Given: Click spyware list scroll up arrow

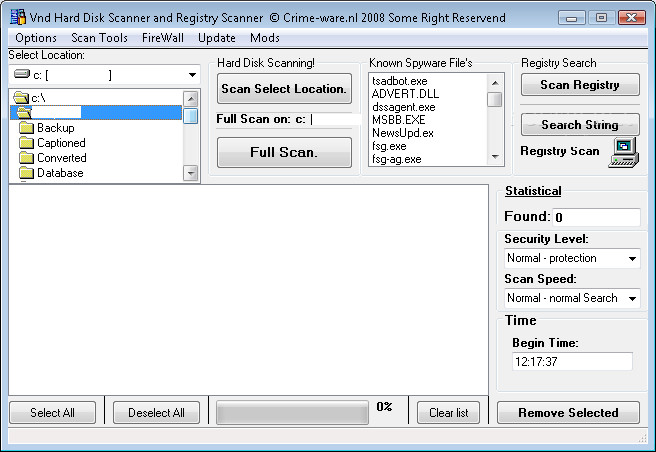Looking at the screenshot, I should click(495, 83).
